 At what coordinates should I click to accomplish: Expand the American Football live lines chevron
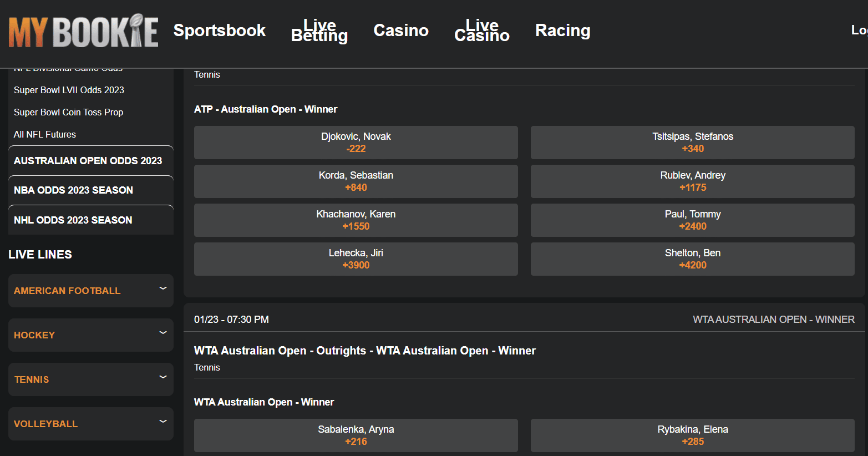pos(163,288)
